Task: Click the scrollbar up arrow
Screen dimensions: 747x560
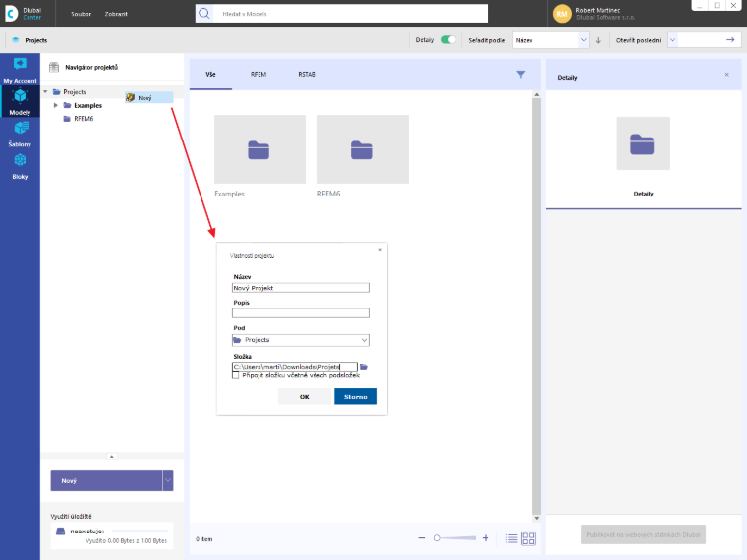Action: tap(537, 94)
